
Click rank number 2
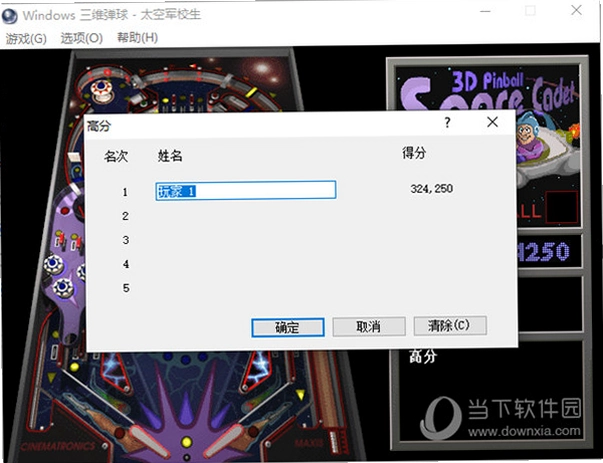tap(125, 216)
